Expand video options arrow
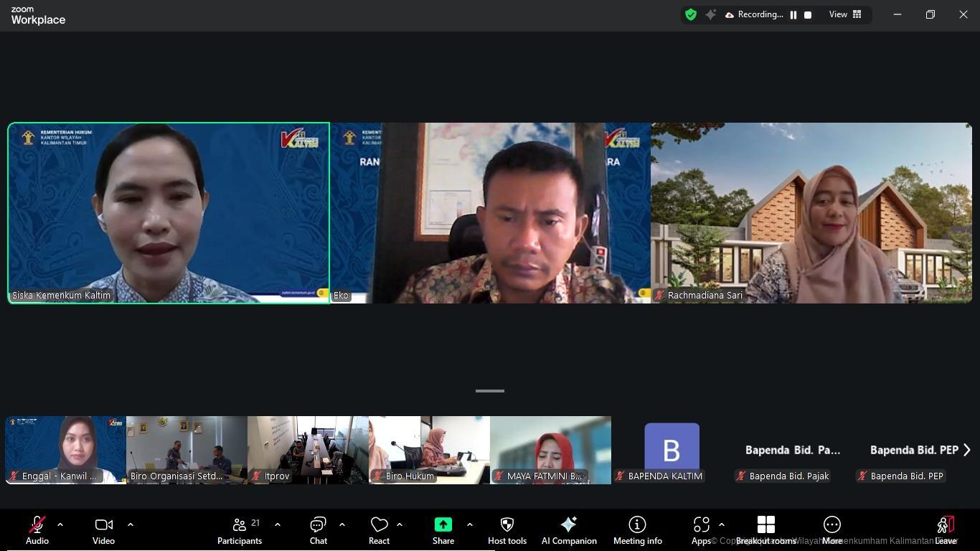 pos(131,524)
